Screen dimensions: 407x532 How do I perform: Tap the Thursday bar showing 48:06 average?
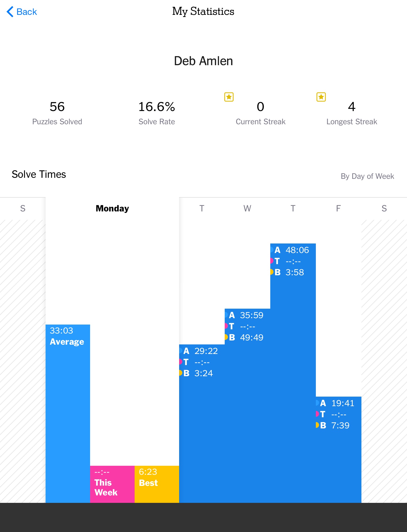click(x=293, y=373)
